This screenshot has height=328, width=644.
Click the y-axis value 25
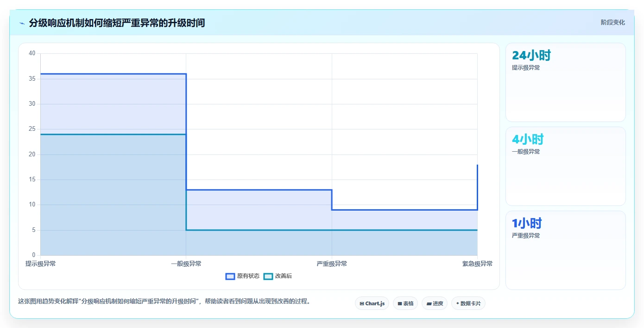click(32, 129)
